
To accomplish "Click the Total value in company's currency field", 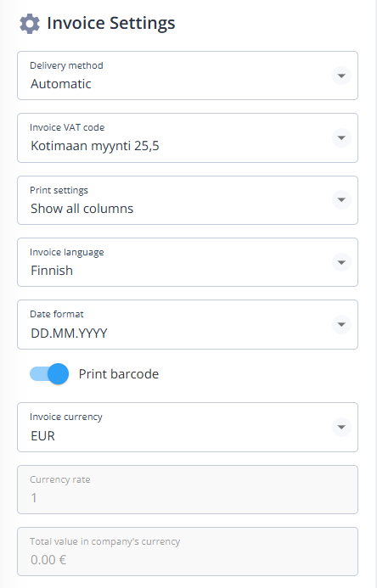I will 188,552.
